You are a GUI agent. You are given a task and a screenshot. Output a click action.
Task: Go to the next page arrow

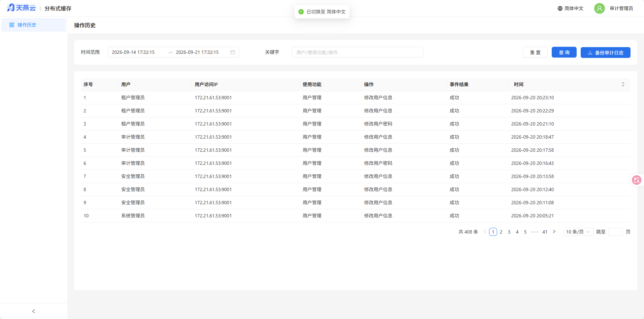point(554,232)
